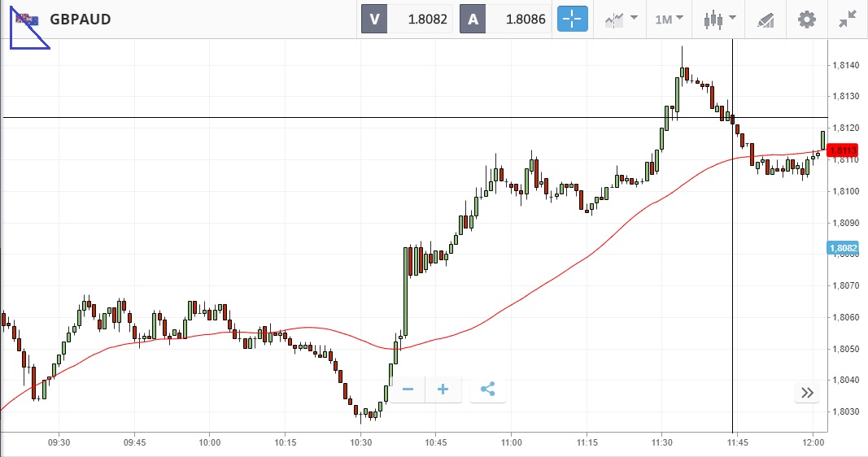The width and height of the screenshot is (868, 457).
Task: Open the candlestick chart type dropdown
Action: coord(719,19)
